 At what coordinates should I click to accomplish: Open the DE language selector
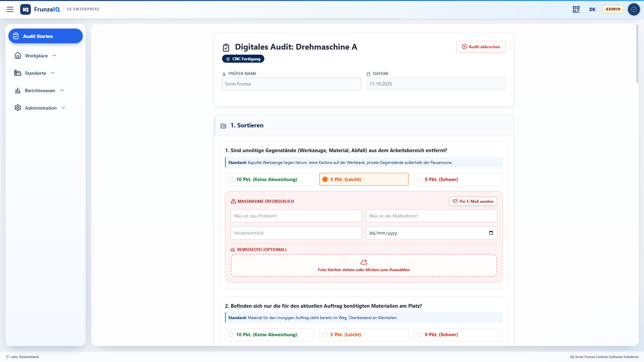(x=592, y=9)
